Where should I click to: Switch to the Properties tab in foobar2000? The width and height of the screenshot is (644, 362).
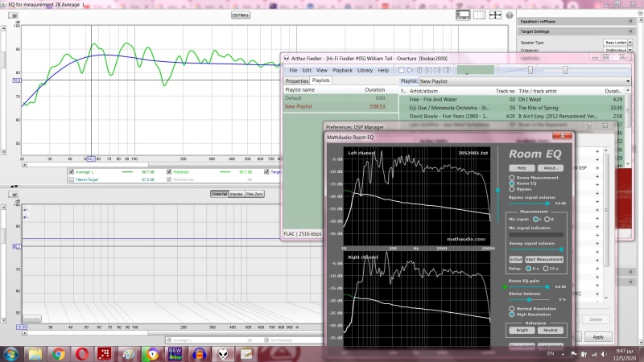(296, 81)
